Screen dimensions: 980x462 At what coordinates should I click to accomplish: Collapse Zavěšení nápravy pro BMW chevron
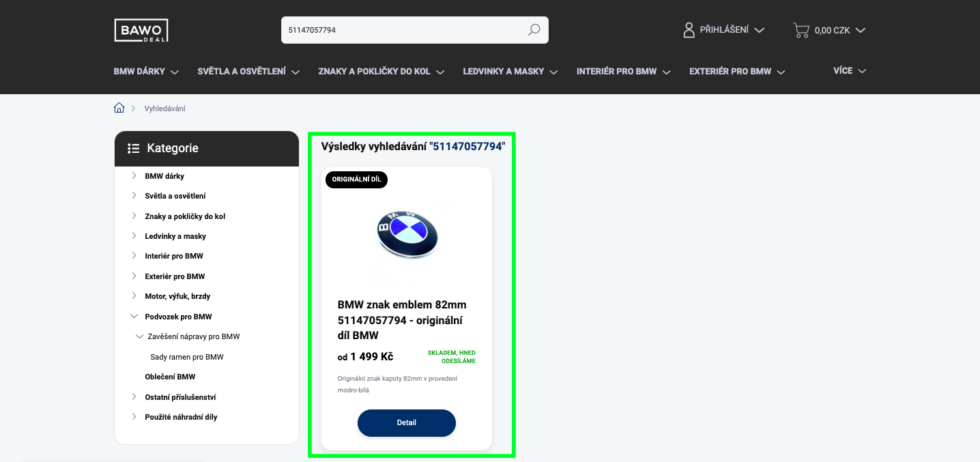140,336
